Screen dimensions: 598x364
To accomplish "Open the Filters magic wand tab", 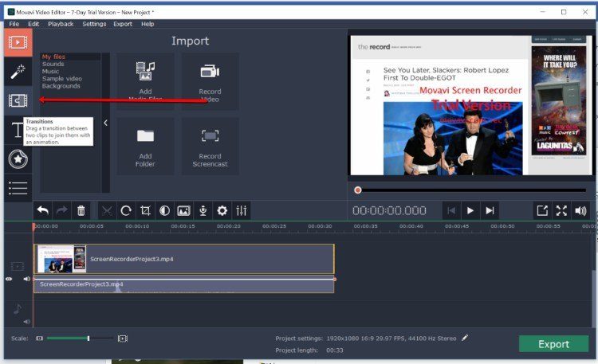I will (18, 71).
